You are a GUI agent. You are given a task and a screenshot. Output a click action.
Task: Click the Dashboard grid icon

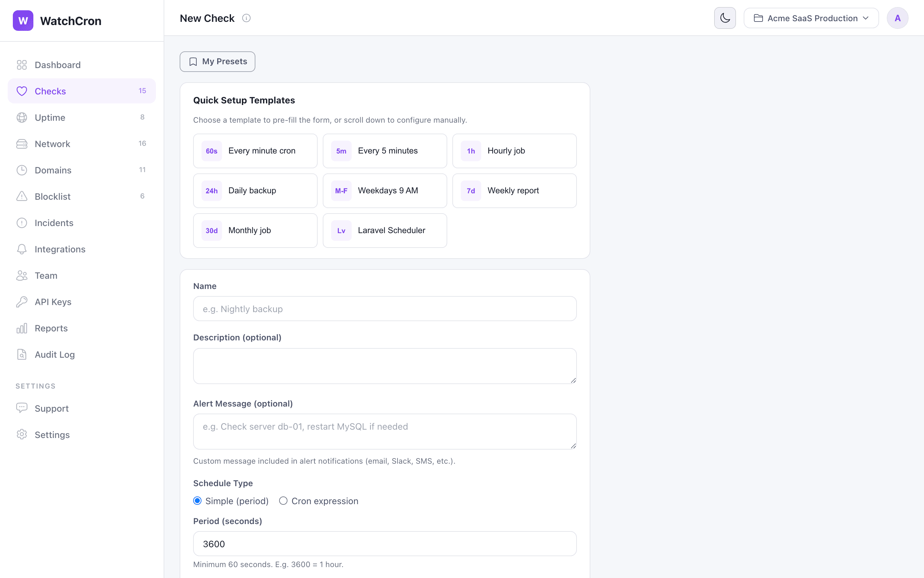coord(22,65)
